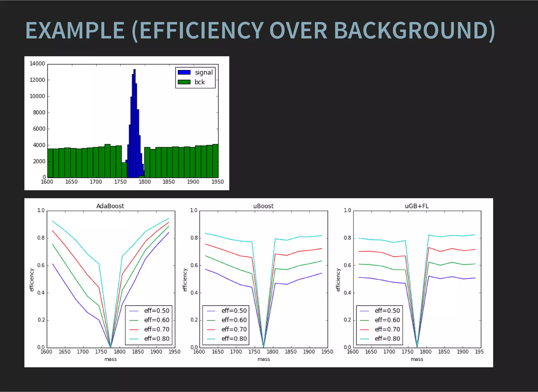Click the 'uBoost' chart title
The image size is (538, 392).
263,206
